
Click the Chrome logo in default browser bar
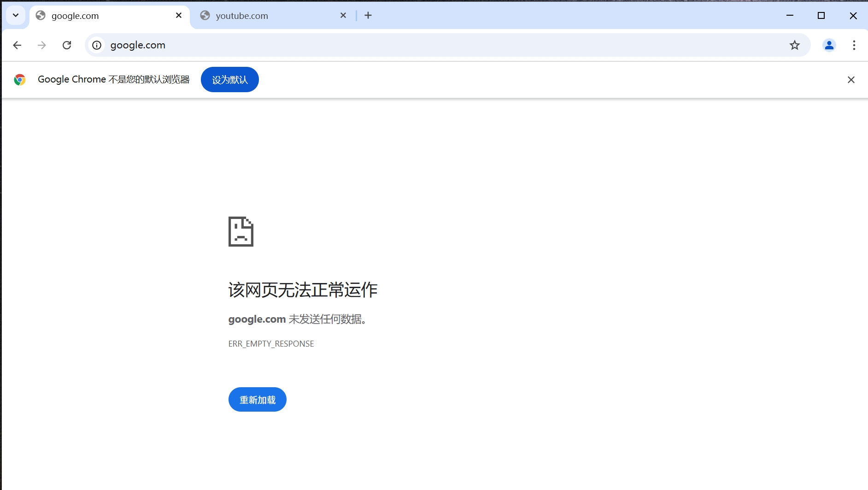pos(20,80)
